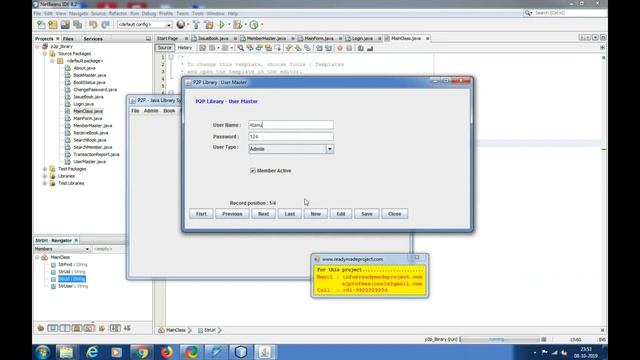Open the Services tab

[93, 39]
